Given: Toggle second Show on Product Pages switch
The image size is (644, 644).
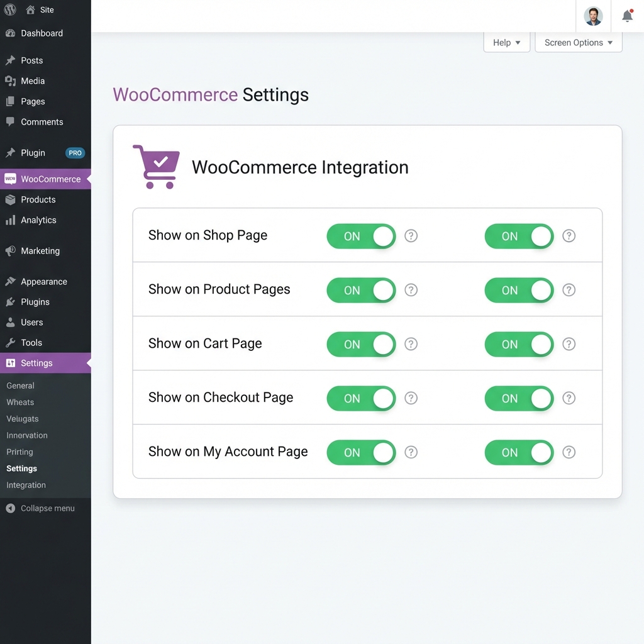Looking at the screenshot, I should pyautogui.click(x=519, y=291).
